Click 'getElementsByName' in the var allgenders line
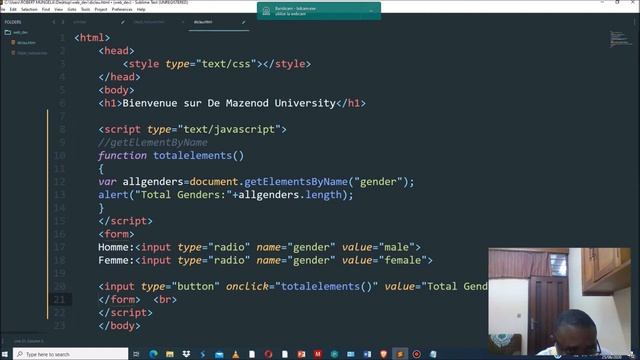The image size is (640, 360). pyautogui.click(x=296, y=182)
